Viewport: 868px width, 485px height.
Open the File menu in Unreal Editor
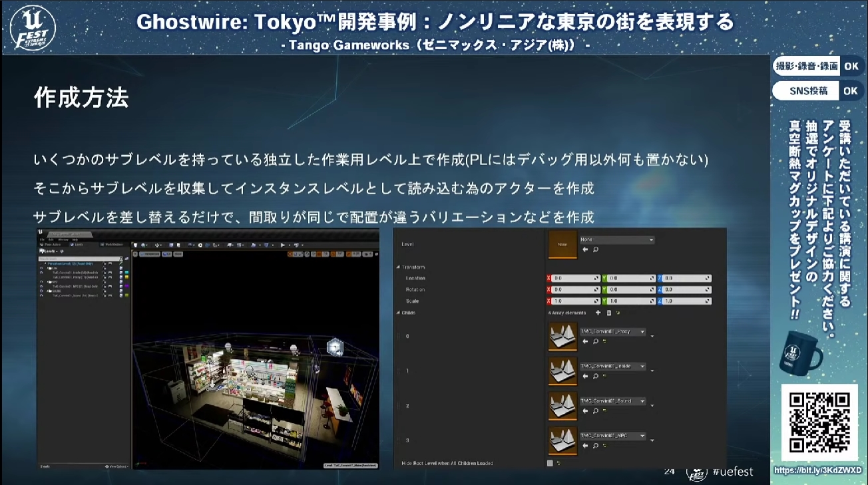42,240
